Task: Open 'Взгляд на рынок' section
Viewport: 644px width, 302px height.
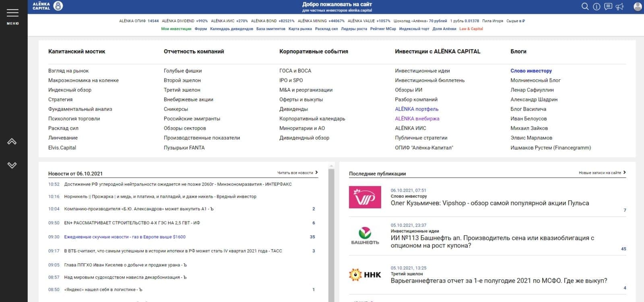Action: coord(68,71)
